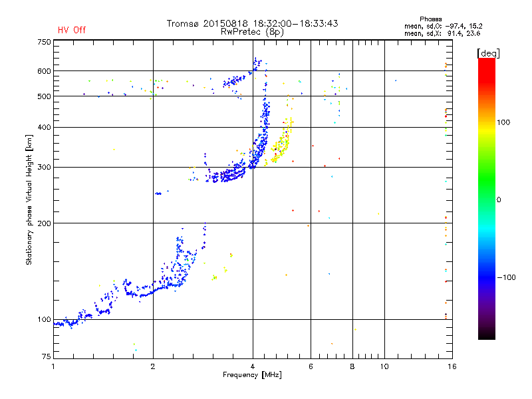Image resolution: width=532 pixels, height=399 pixels.
Task: Click the colorbar tick label "100"
Action: [503, 122]
